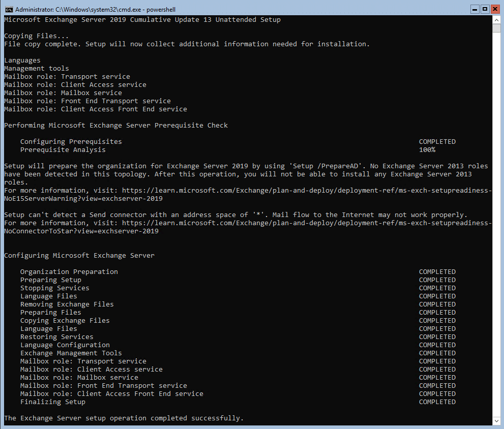Close the command prompt window
This screenshot has height=429, width=504.
point(495,9)
